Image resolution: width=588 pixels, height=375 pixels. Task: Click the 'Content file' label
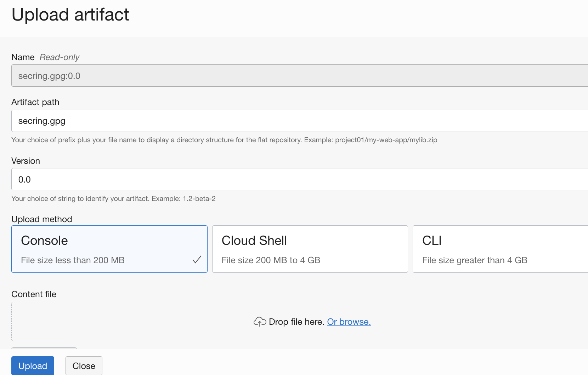coord(34,294)
